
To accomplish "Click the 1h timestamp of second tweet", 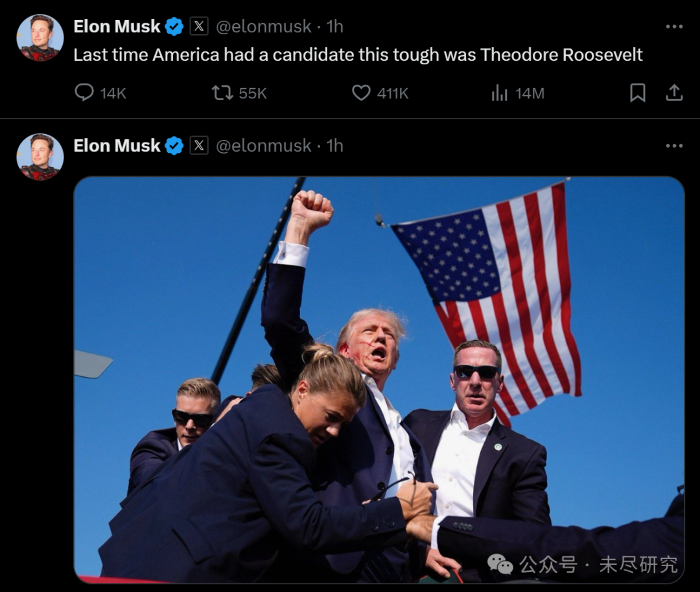I will [x=335, y=146].
